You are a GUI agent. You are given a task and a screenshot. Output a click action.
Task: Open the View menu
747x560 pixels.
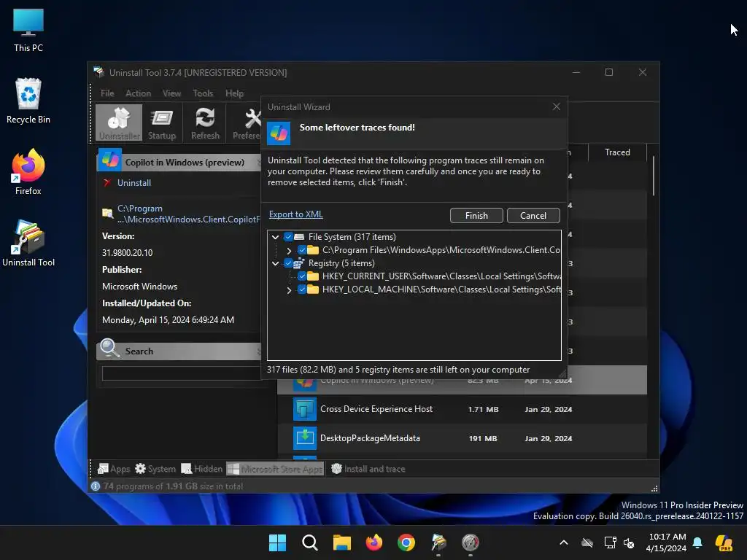(171, 93)
